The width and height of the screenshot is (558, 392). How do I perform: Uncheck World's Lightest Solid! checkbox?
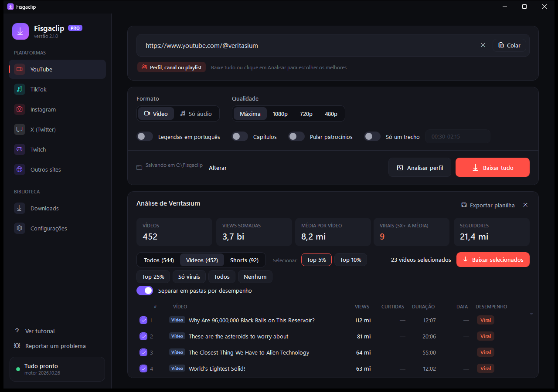143,368
